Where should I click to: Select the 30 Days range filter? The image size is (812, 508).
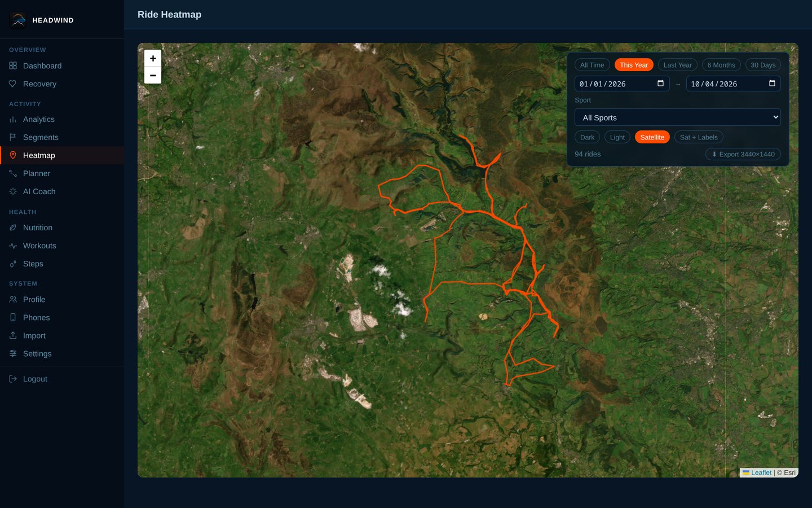tap(763, 65)
